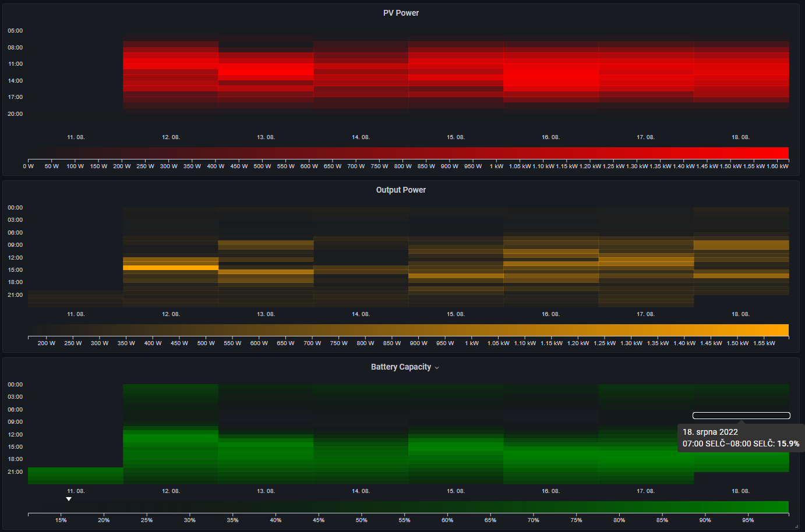Click the orange Output Power color gradient legend
805x532 pixels.
408,330
